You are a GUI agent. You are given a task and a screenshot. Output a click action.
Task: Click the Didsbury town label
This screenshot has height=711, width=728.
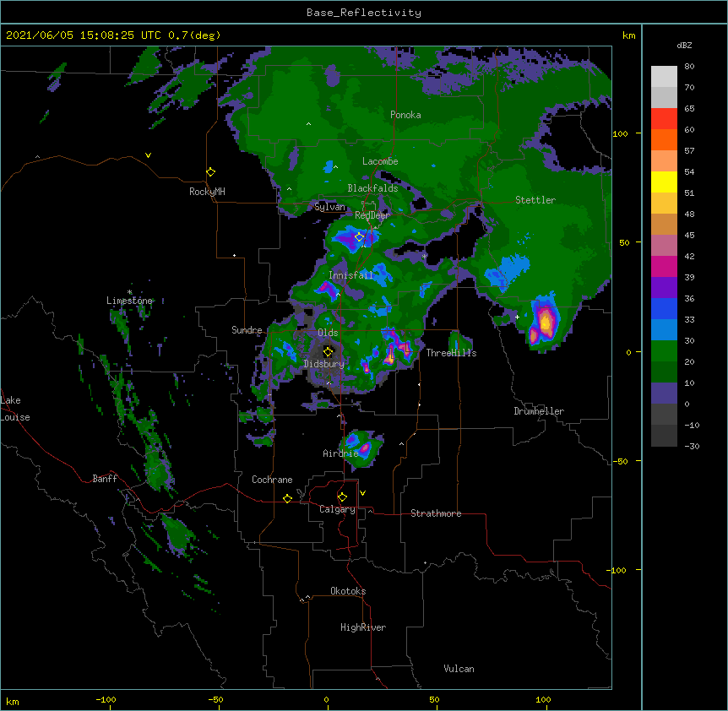click(324, 364)
